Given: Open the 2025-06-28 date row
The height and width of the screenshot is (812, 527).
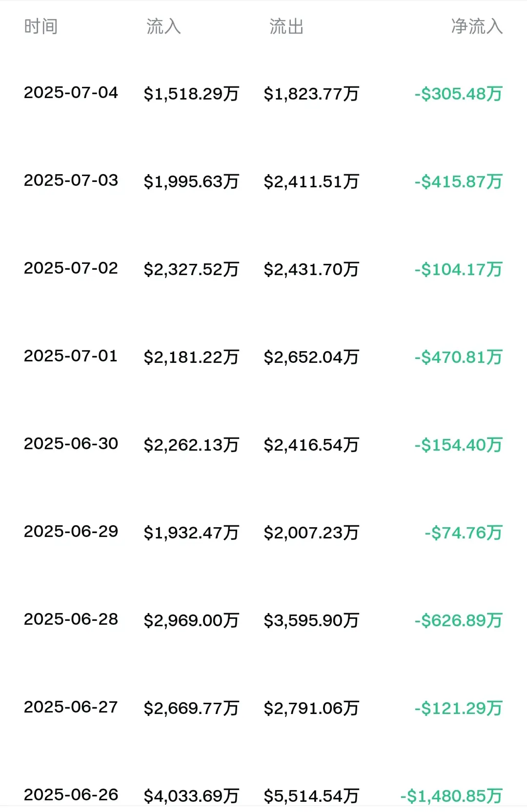Looking at the screenshot, I should (x=263, y=620).
